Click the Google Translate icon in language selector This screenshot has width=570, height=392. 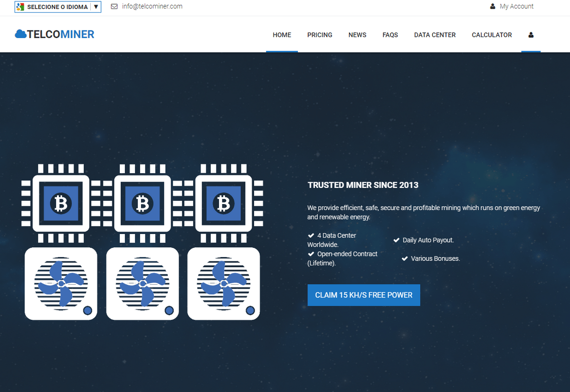tap(20, 7)
